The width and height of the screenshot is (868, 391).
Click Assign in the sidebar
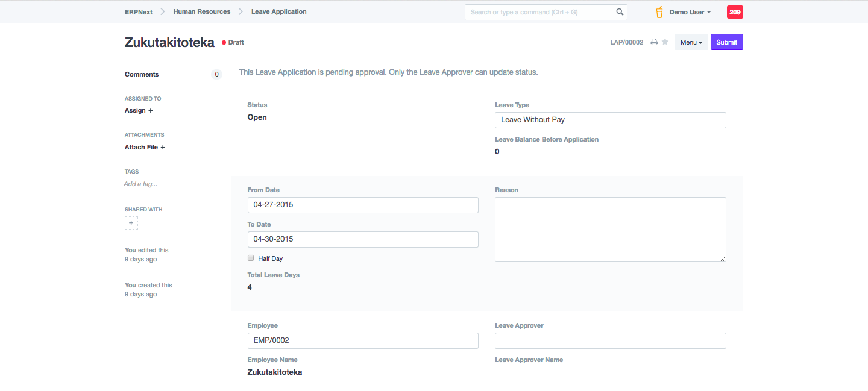(x=139, y=111)
